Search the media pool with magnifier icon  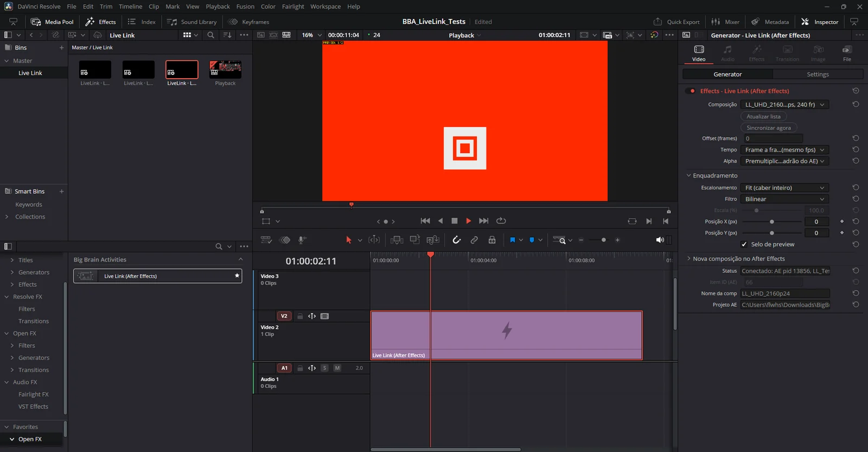(210, 35)
